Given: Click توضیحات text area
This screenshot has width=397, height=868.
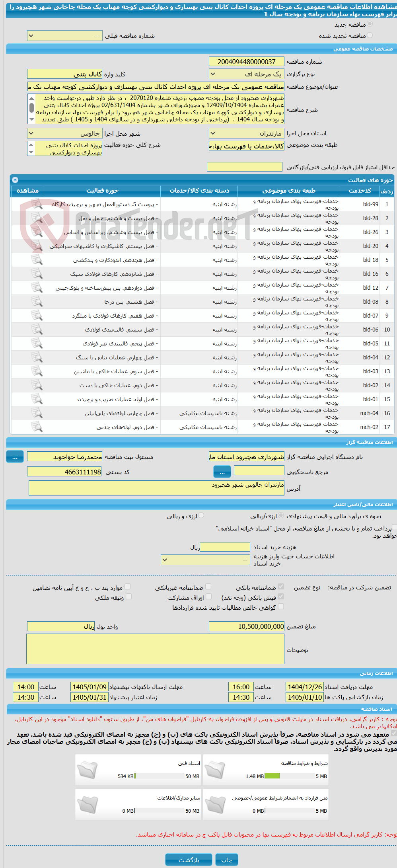Looking at the screenshot, I should click(155, 649).
